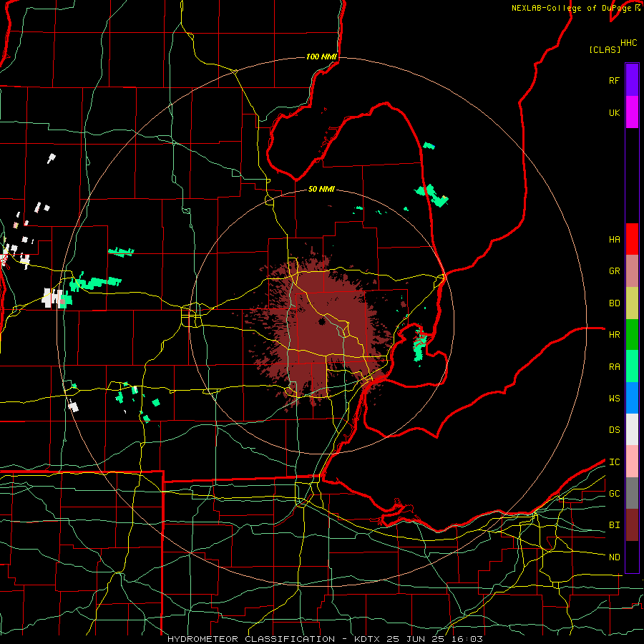Click the UK legend label
644x644 pixels.
pos(614,112)
